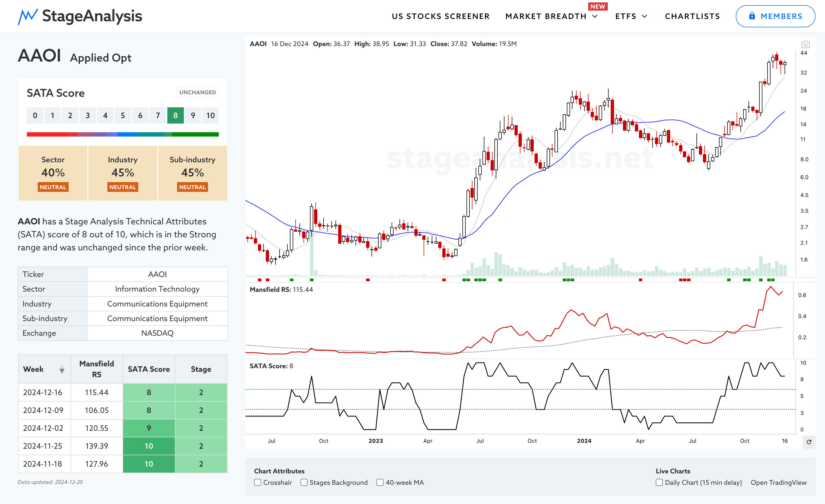The height and width of the screenshot is (504, 825).
Task: Click the Industry Communications Equipment value
Action: pyautogui.click(x=157, y=304)
